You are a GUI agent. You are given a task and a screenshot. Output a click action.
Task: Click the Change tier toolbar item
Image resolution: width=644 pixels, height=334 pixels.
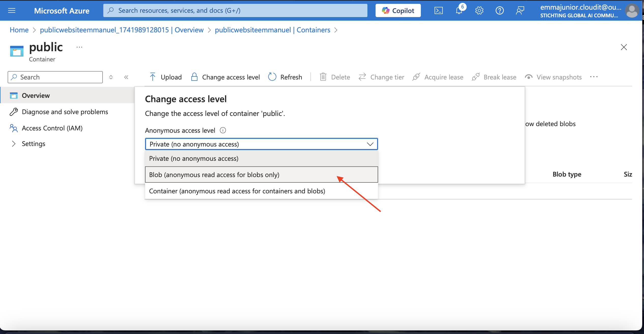coord(381,77)
